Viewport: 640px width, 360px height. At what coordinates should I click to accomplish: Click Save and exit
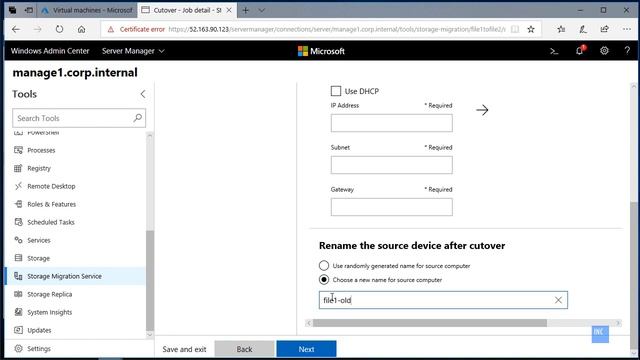pyautogui.click(x=184, y=349)
